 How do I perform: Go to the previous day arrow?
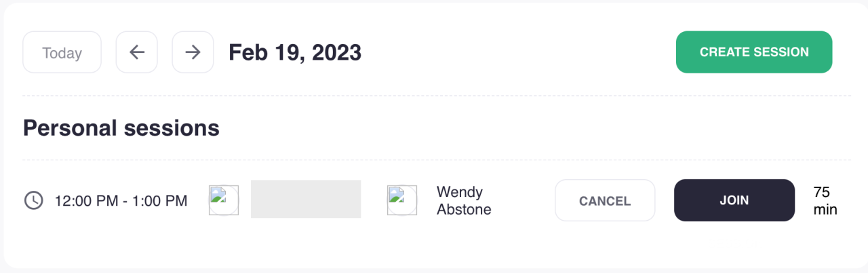point(137,52)
